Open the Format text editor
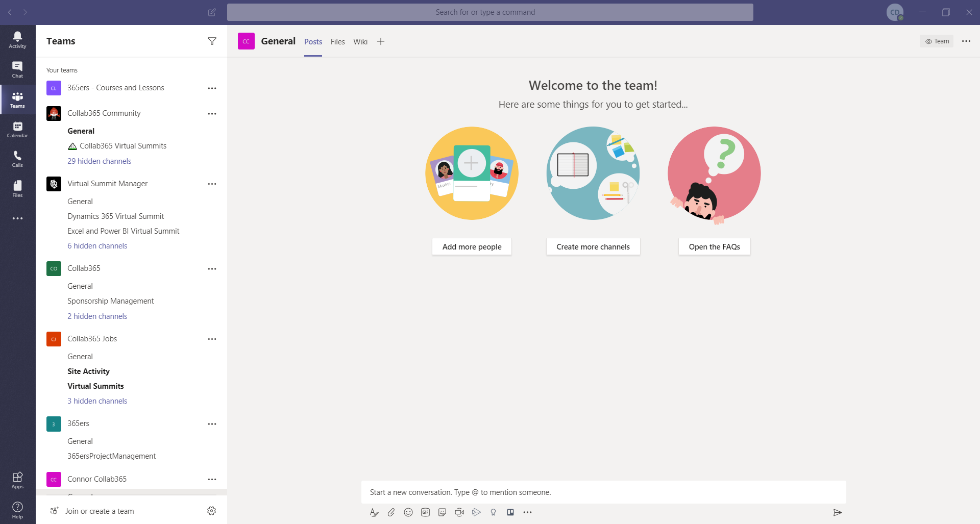Viewport: 980px width, 524px height. [374, 512]
